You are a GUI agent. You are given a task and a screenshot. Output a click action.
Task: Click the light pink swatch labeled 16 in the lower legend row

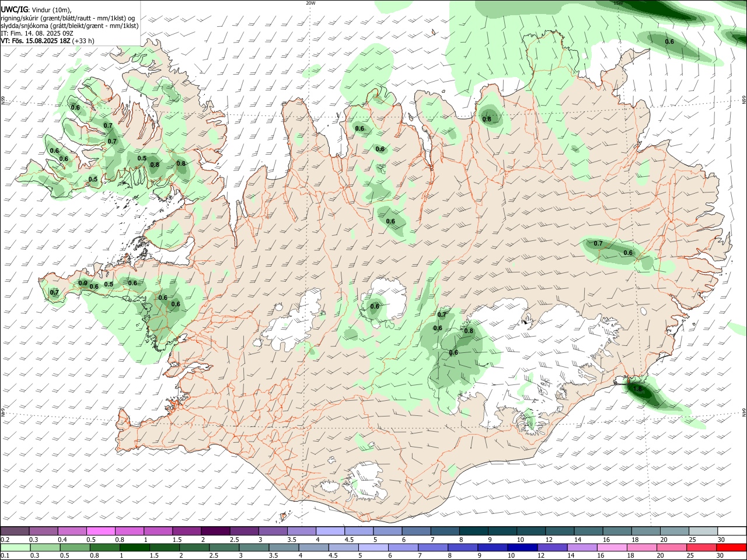(x=612, y=548)
